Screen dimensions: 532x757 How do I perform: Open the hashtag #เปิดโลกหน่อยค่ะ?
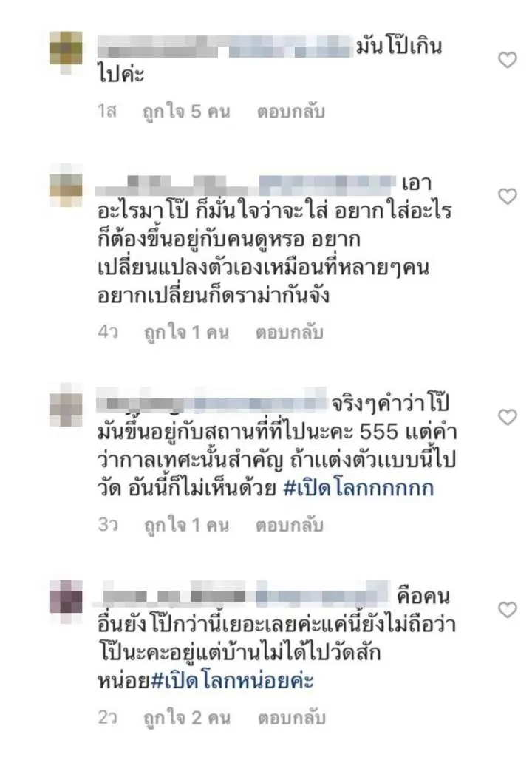tap(233, 681)
